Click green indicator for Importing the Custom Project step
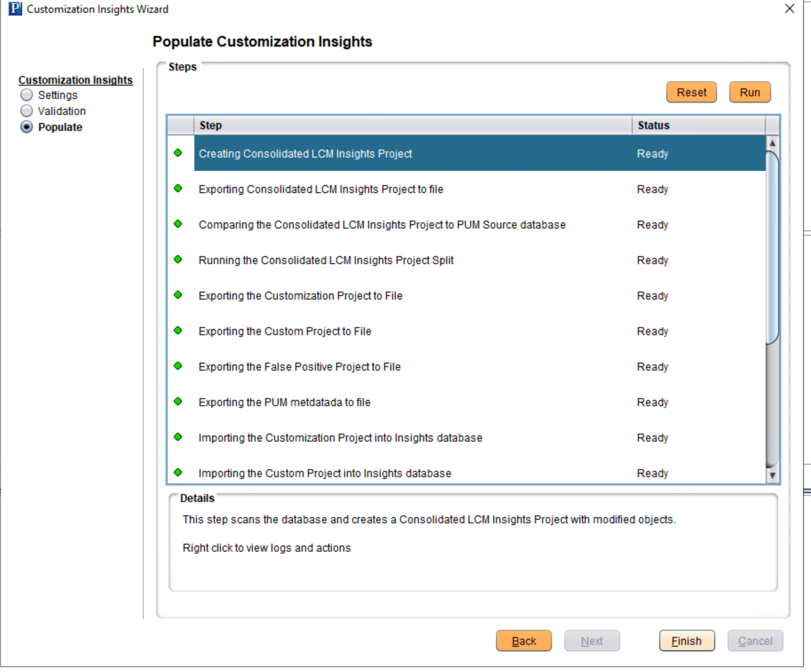This screenshot has height=672, width=811. (x=178, y=472)
